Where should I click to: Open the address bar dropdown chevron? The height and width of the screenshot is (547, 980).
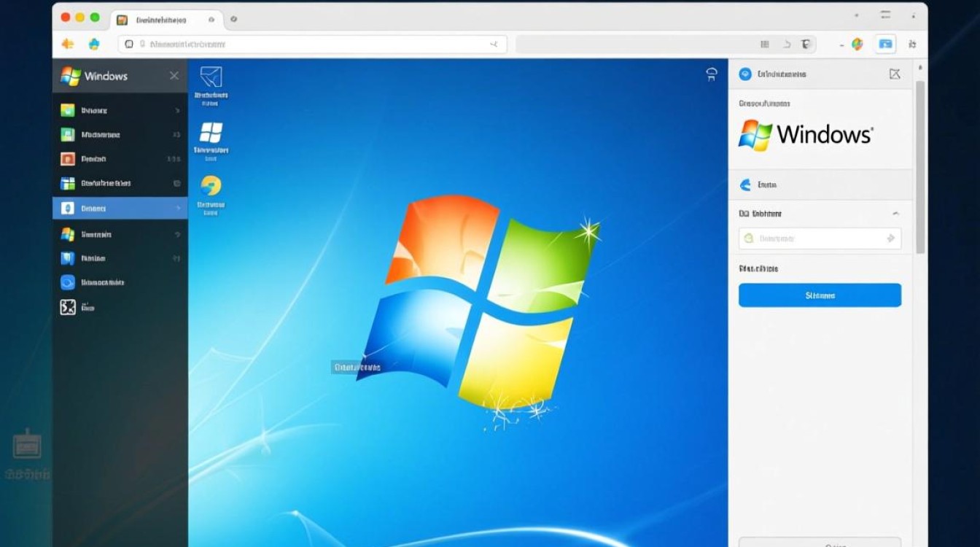click(x=494, y=44)
